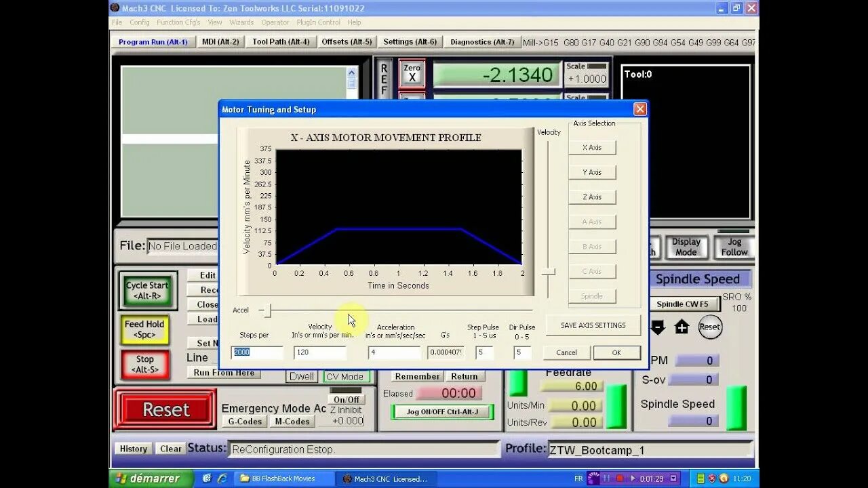Click BB FlashBack Movies taskbar item
868x488 pixels.
pos(285,479)
